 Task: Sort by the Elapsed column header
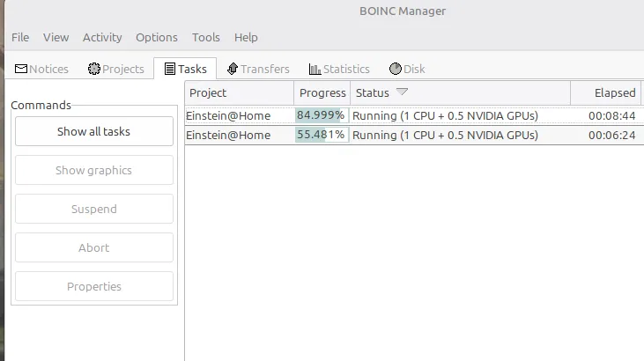[606, 92]
